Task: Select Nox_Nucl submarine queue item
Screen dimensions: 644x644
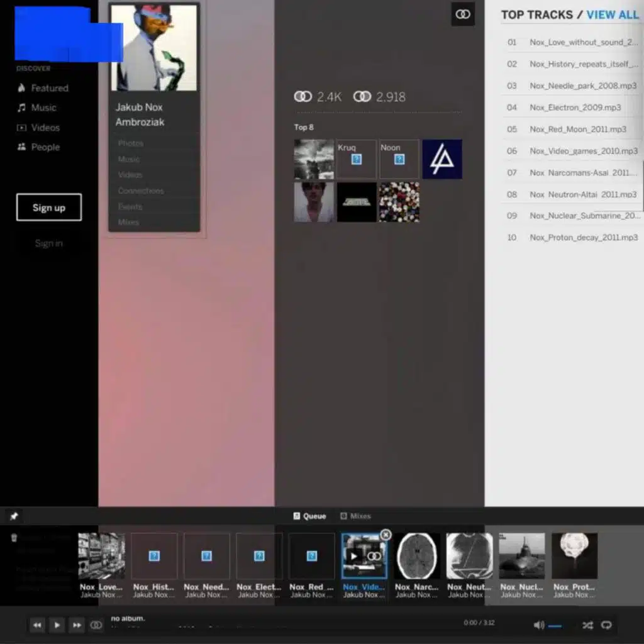Action: (522, 556)
